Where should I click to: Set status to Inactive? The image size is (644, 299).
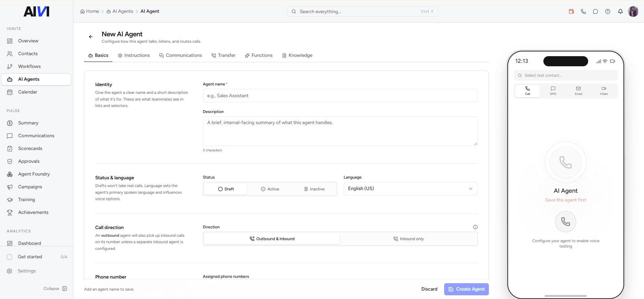click(314, 189)
